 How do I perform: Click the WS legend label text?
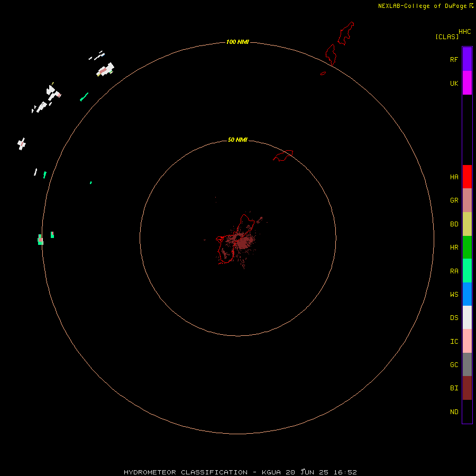pos(454,294)
